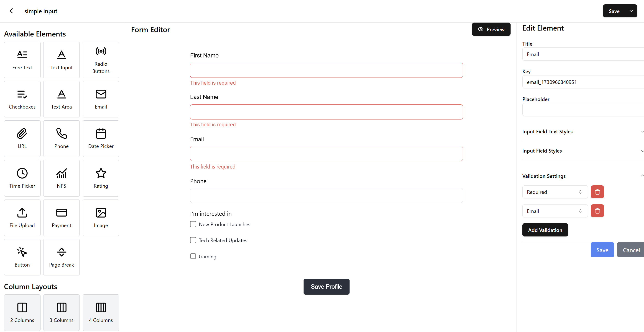Check the Gaming interest checkbox

click(193, 256)
